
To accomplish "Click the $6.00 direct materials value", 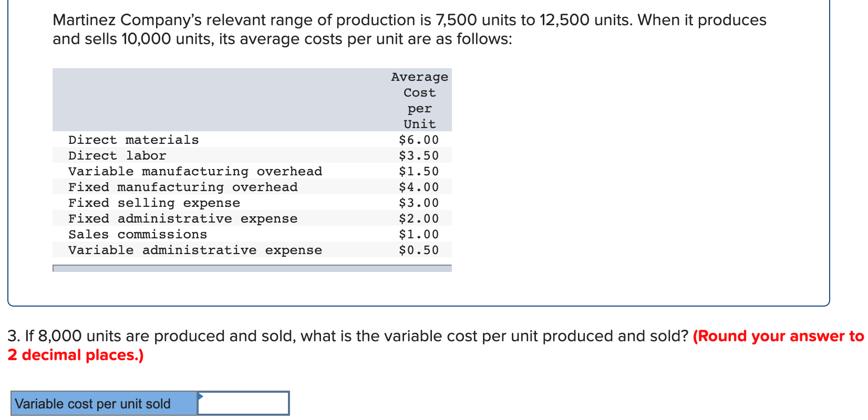I will tap(419, 140).
